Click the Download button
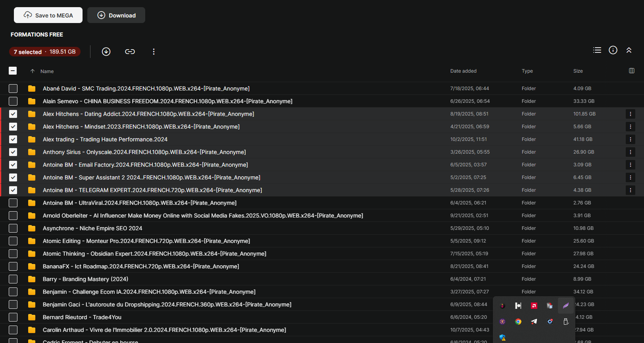The height and width of the screenshot is (343, 644). 116,15
